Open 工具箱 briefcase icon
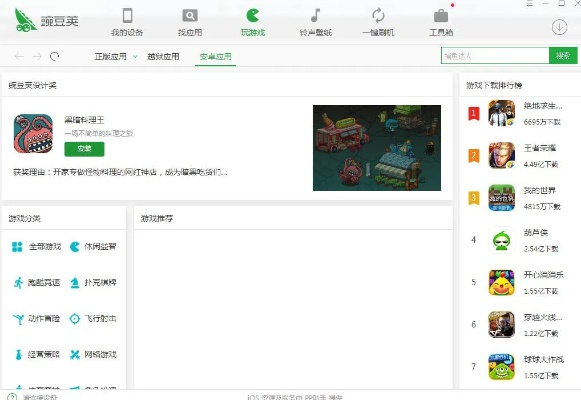581x400 pixels. pyautogui.click(x=441, y=16)
